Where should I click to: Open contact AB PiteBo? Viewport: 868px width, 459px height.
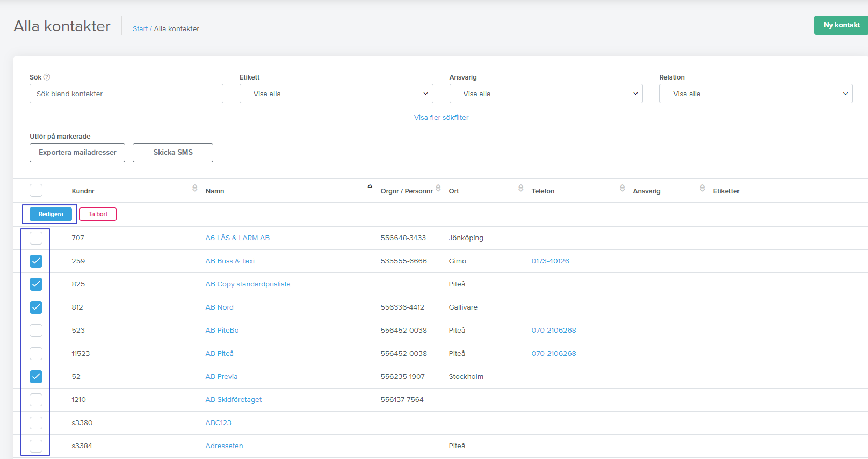click(x=222, y=331)
